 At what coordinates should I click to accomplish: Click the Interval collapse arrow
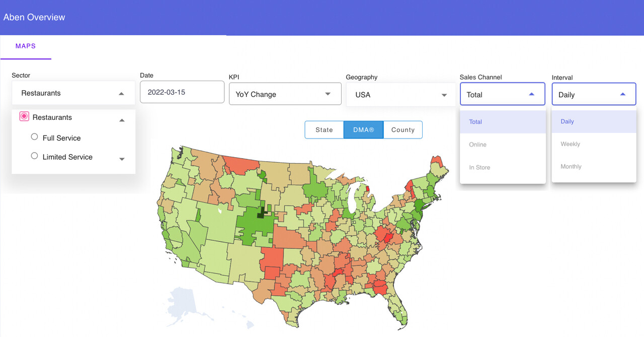pos(623,94)
